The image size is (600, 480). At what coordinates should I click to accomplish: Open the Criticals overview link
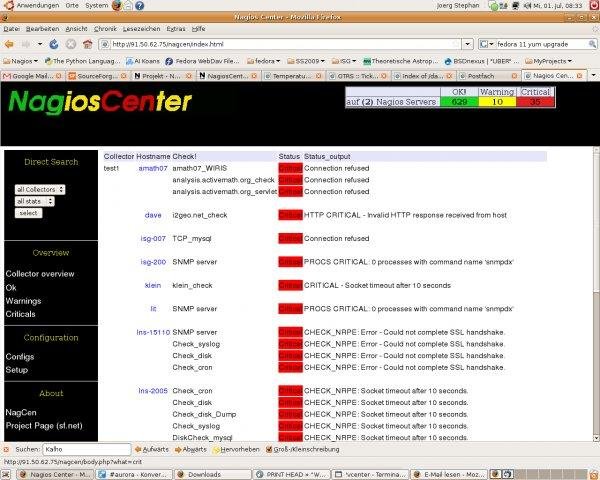coord(20,314)
